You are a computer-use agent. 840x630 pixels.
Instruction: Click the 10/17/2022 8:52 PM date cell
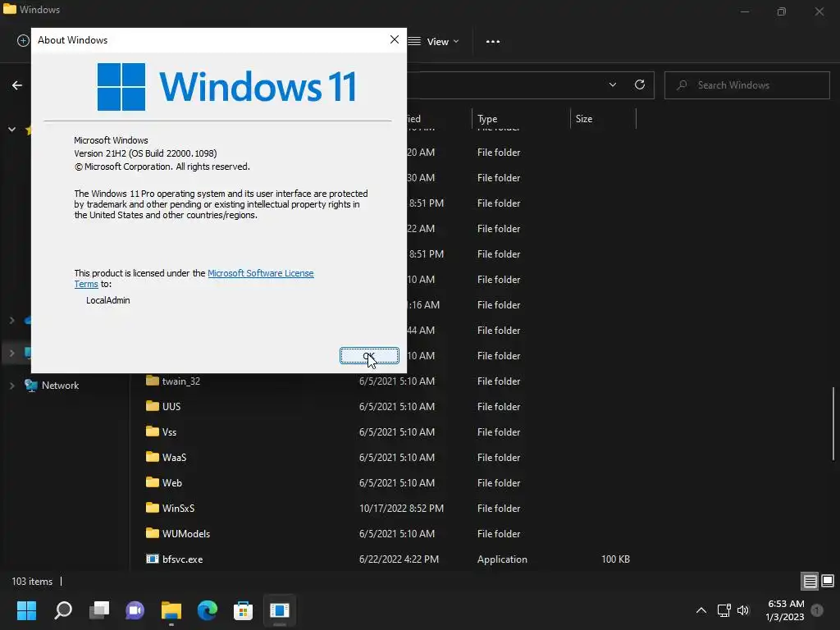tap(401, 509)
